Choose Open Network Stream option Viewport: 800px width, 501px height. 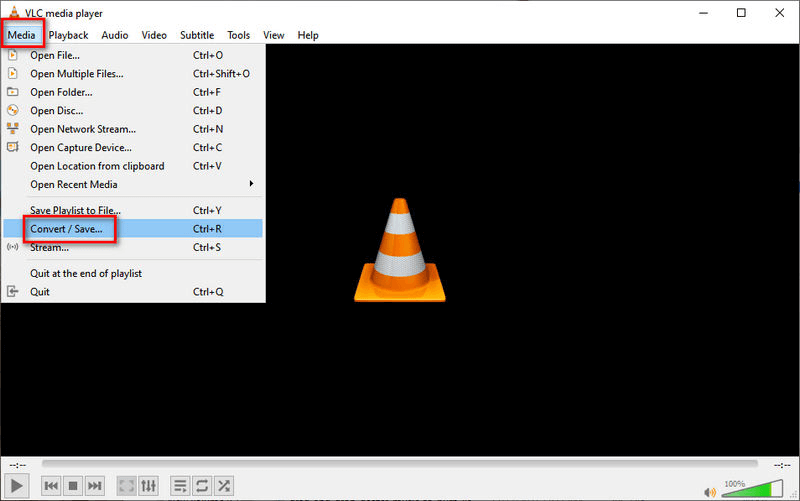[x=83, y=129]
